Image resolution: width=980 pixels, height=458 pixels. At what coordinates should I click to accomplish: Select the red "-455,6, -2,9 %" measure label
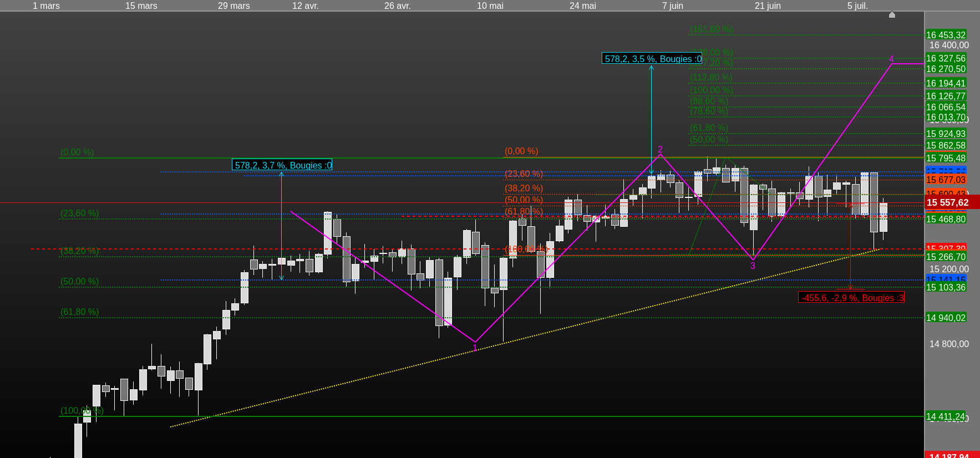[851, 297]
